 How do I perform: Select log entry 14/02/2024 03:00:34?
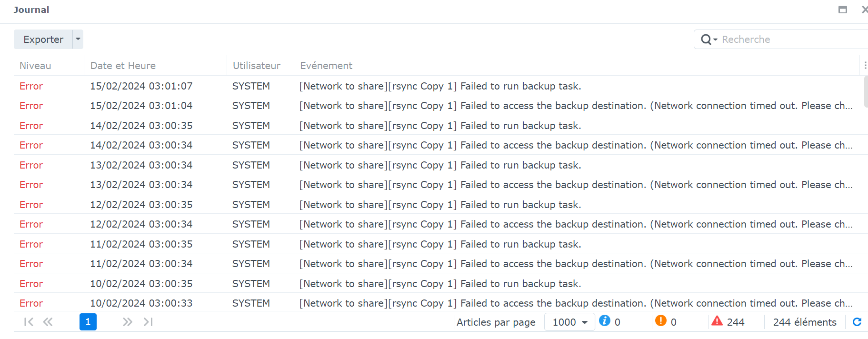[439, 145]
